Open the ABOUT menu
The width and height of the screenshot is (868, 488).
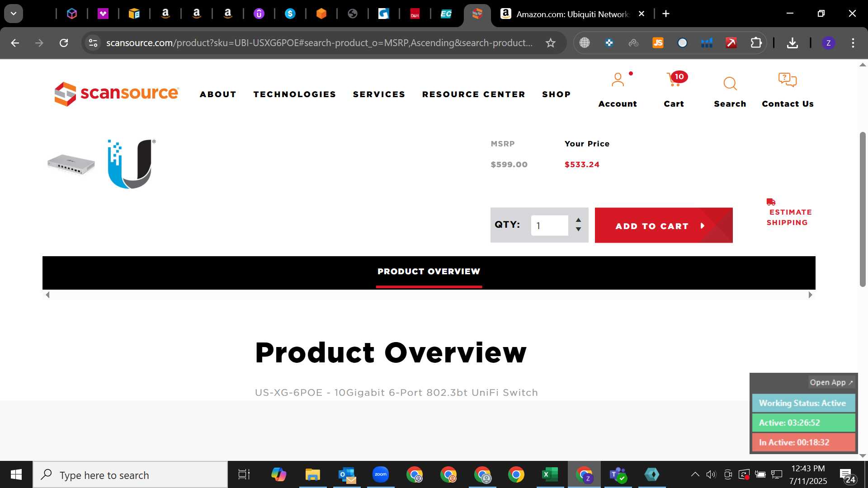pyautogui.click(x=218, y=94)
